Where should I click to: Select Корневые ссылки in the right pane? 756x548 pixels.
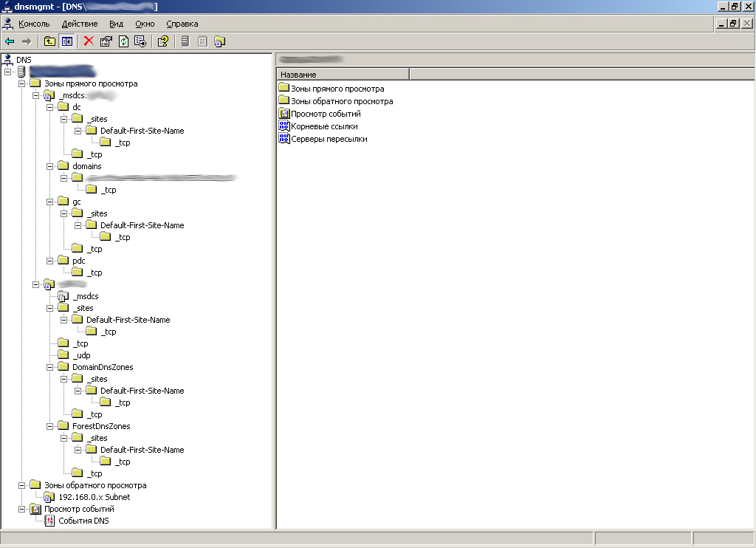[x=323, y=126]
